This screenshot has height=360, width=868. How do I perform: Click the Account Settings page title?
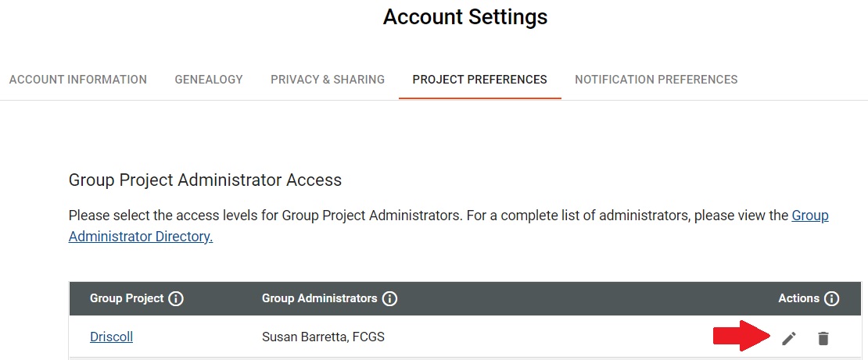pos(465,17)
